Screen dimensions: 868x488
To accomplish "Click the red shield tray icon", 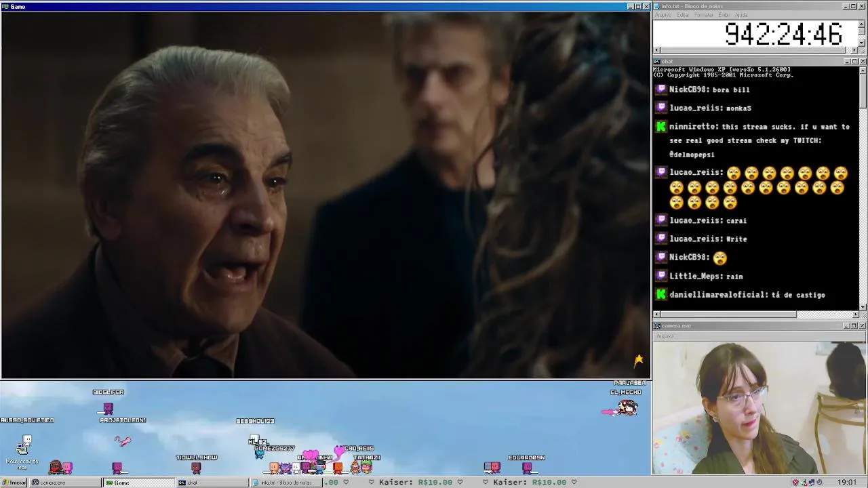I will (x=795, y=483).
